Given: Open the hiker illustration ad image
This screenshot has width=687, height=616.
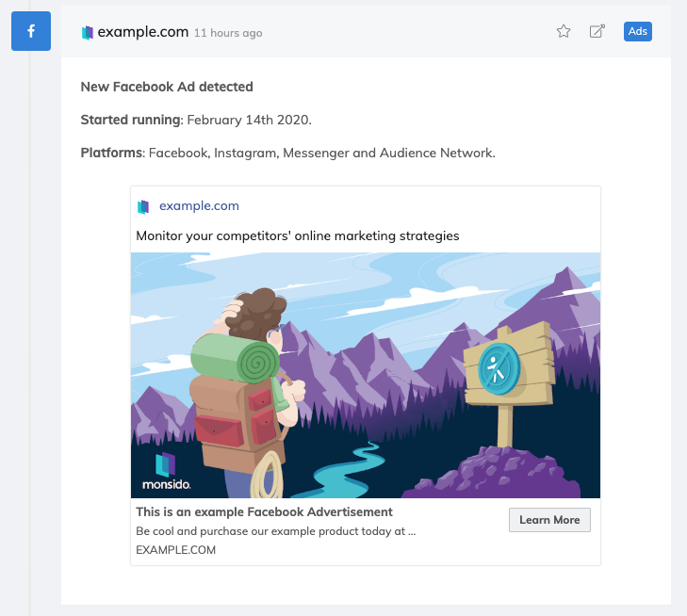Looking at the screenshot, I should pos(366,375).
